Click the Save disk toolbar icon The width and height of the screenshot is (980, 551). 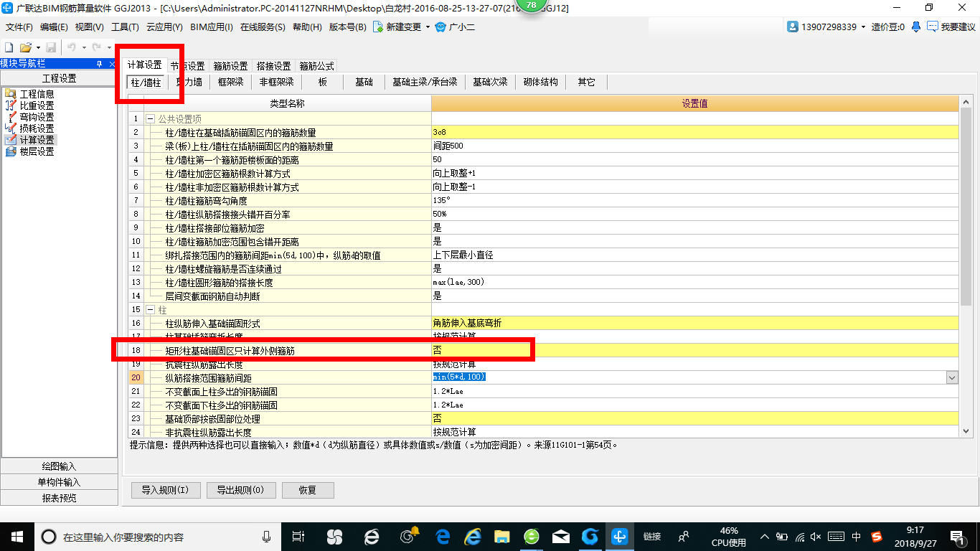51,47
